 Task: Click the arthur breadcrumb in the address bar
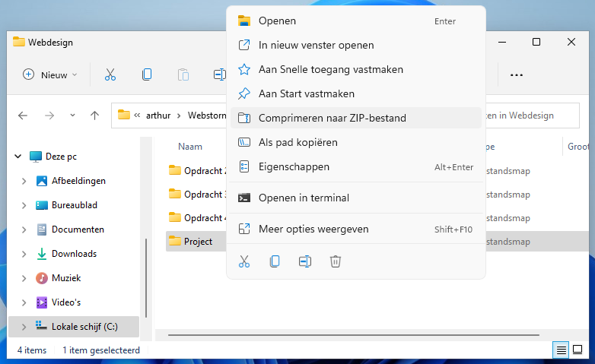[x=158, y=116]
